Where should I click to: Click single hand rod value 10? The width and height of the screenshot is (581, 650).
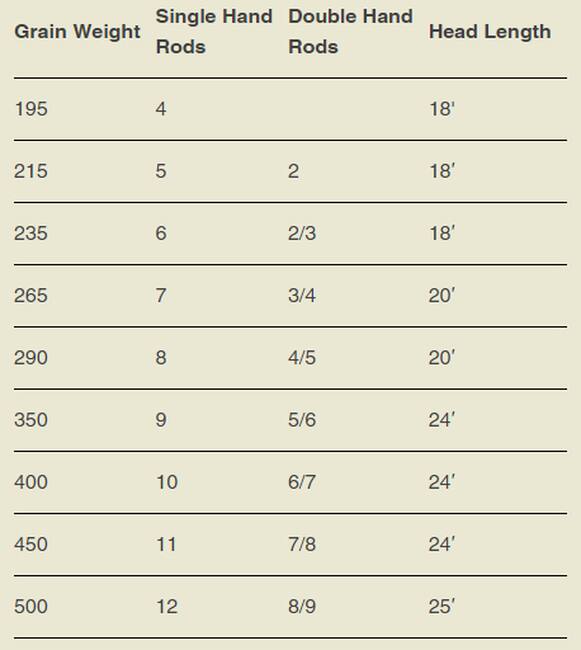167,482
